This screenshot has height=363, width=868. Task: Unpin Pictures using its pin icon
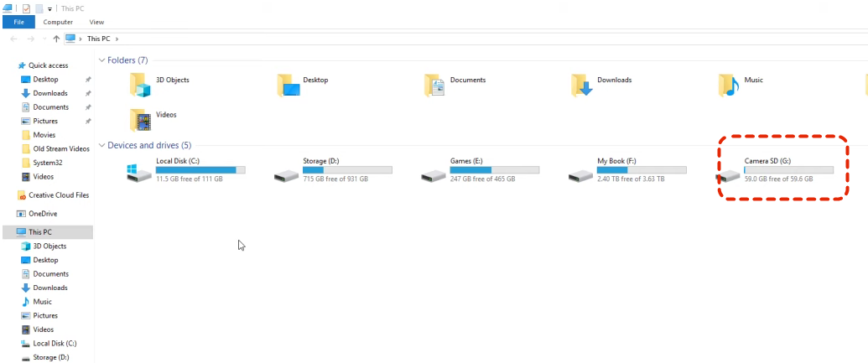88,122
